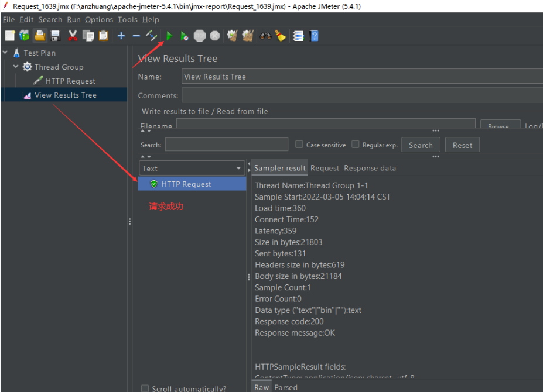Viewport: 543px width, 392px height.
Task: Click in the Filename input field
Action: pyautogui.click(x=326, y=123)
